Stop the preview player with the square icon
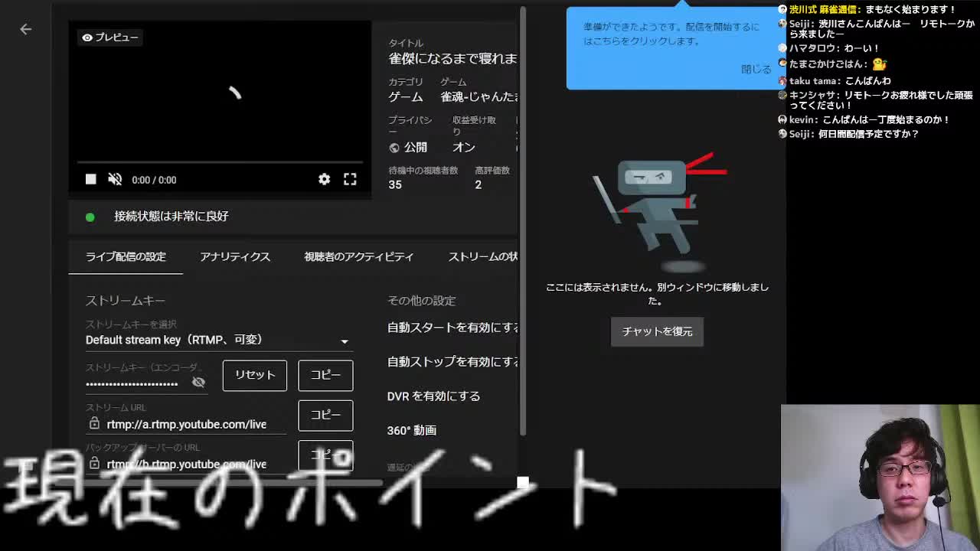This screenshot has height=551, width=980. 90,179
